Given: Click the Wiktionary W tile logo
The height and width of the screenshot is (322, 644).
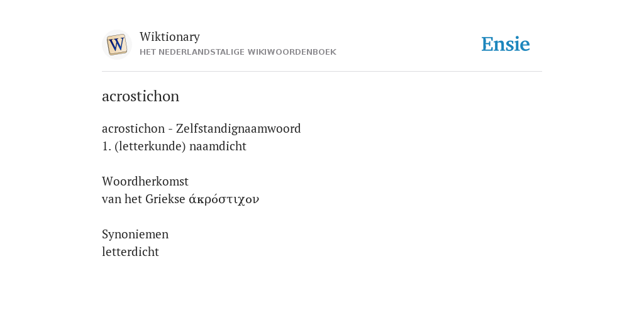Looking at the screenshot, I should click(x=116, y=45).
